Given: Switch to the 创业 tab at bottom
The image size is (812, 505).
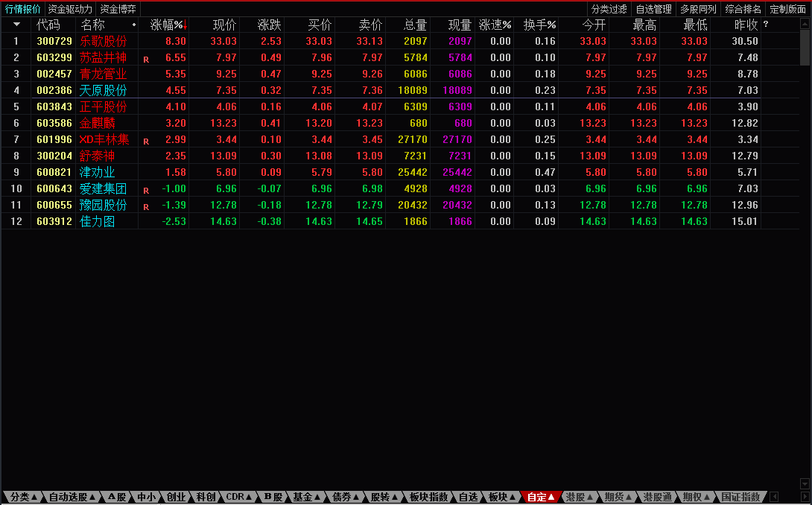Looking at the screenshot, I should tap(176, 497).
